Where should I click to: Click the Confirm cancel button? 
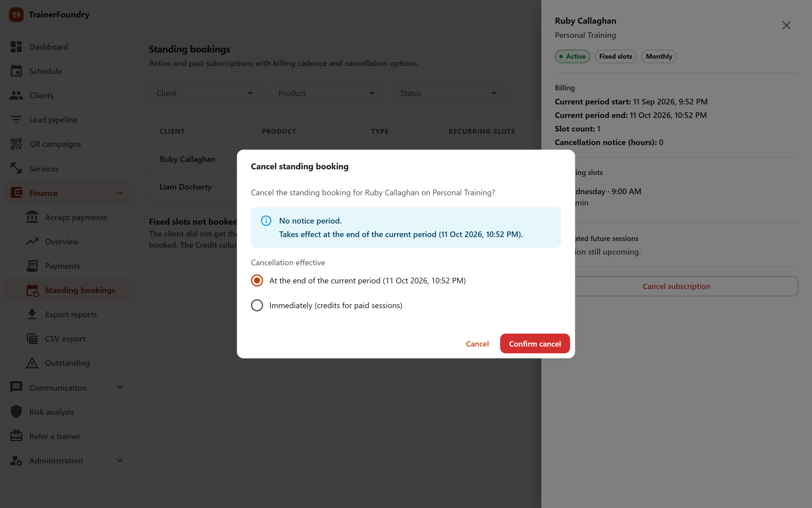coord(535,343)
